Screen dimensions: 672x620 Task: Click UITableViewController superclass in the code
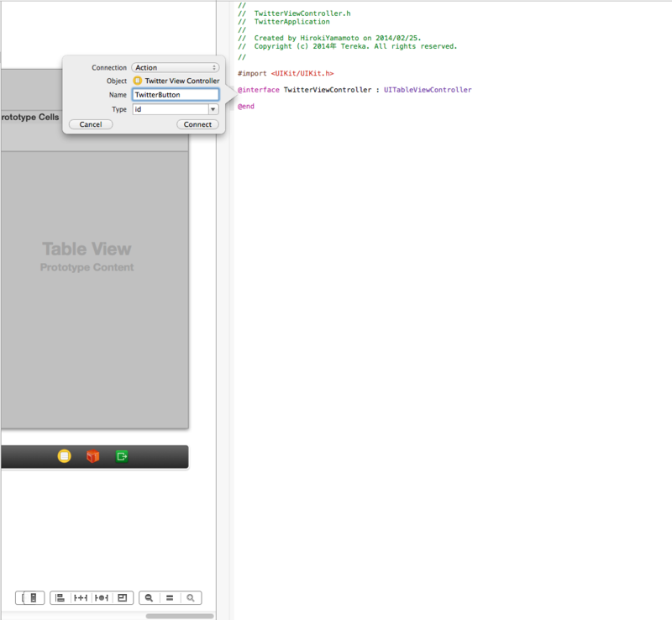click(428, 90)
